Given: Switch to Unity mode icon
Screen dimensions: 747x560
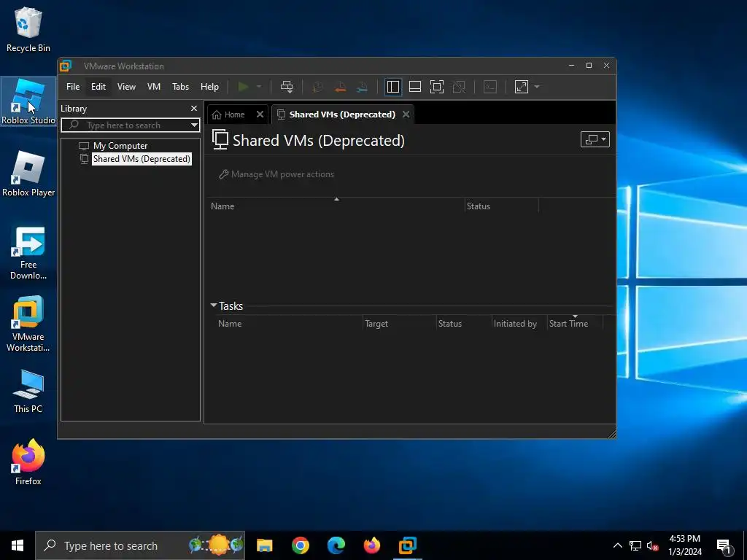Looking at the screenshot, I should pos(459,87).
